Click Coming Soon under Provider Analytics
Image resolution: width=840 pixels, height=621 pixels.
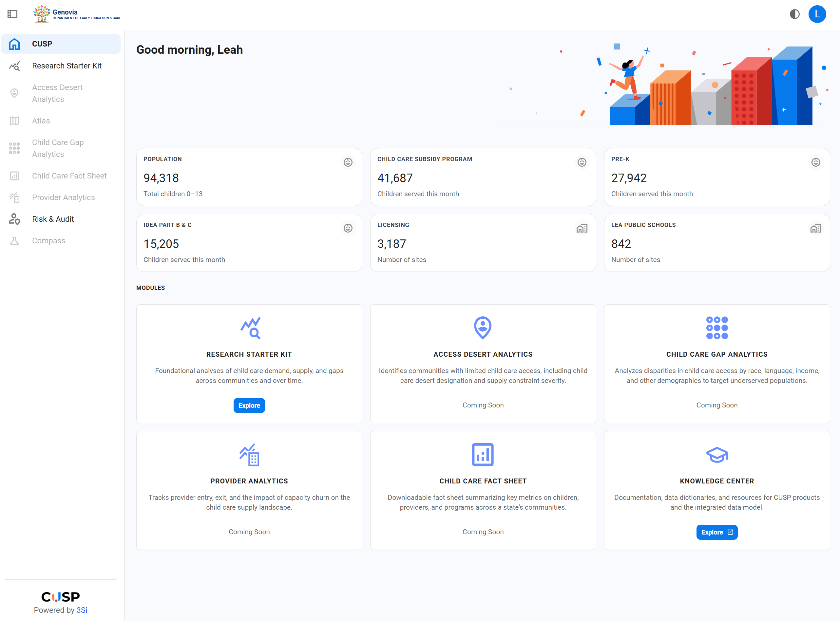(249, 532)
